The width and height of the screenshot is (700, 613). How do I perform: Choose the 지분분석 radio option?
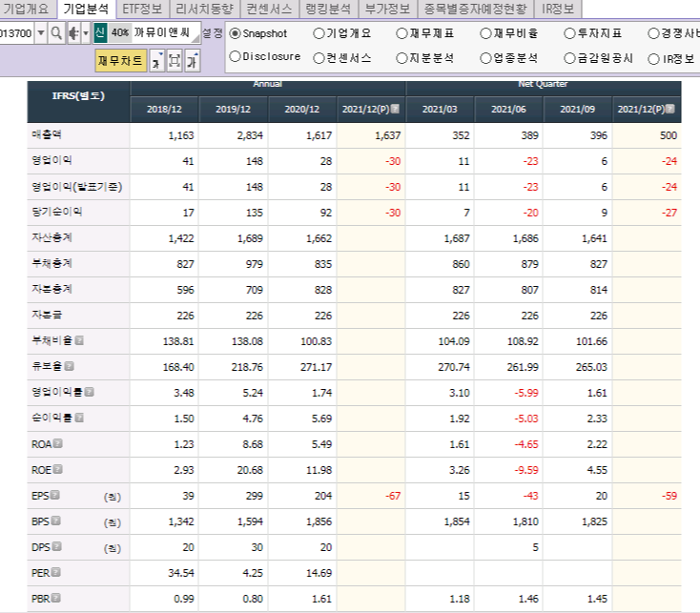point(401,58)
